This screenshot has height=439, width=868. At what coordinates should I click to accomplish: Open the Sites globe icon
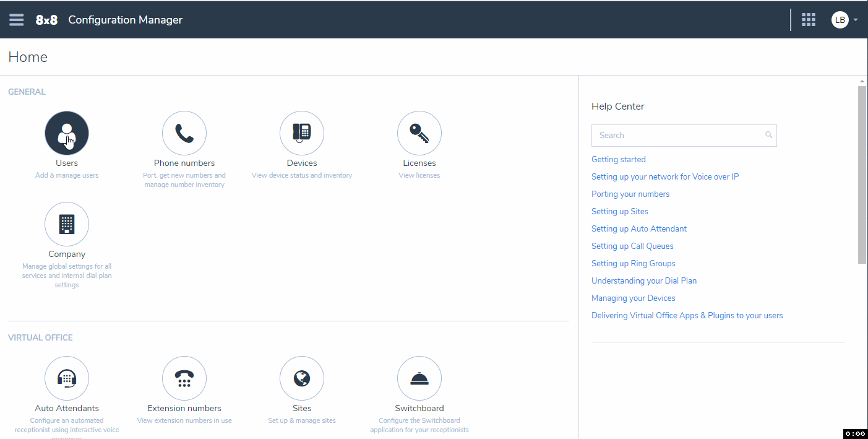[x=302, y=378]
